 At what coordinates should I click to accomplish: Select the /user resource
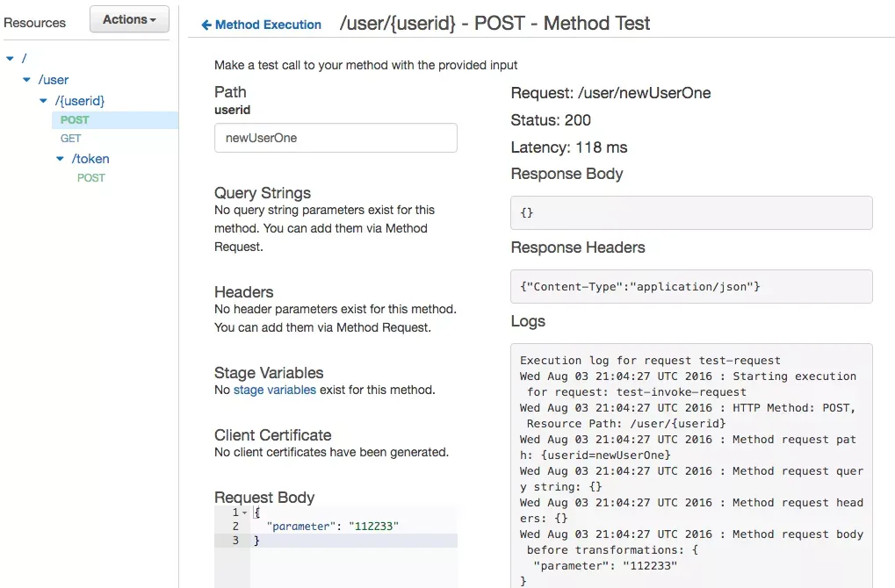click(x=53, y=80)
